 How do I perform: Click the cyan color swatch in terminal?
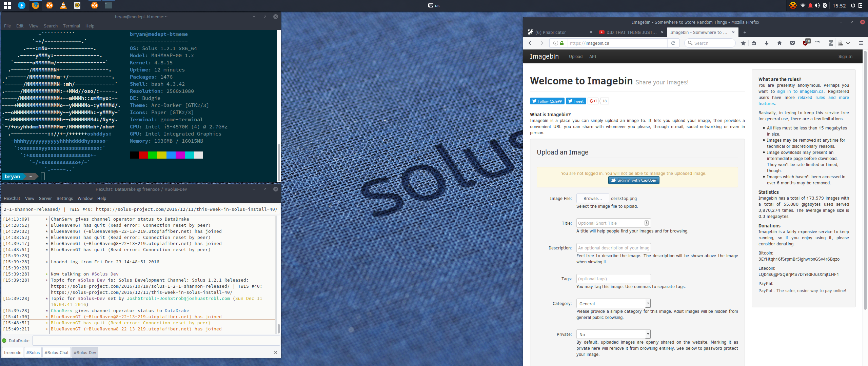[189, 155]
